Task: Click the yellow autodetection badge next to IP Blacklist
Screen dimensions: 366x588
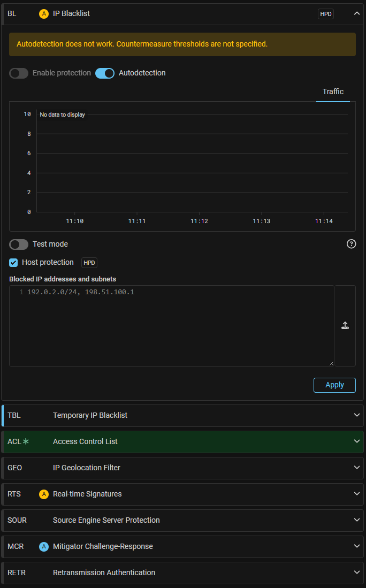Action: point(44,14)
